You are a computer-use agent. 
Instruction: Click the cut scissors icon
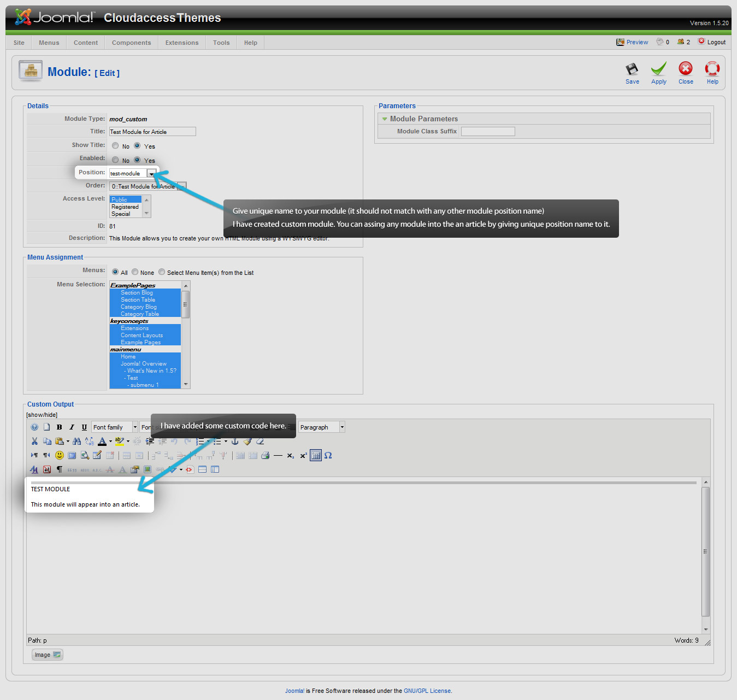click(34, 442)
